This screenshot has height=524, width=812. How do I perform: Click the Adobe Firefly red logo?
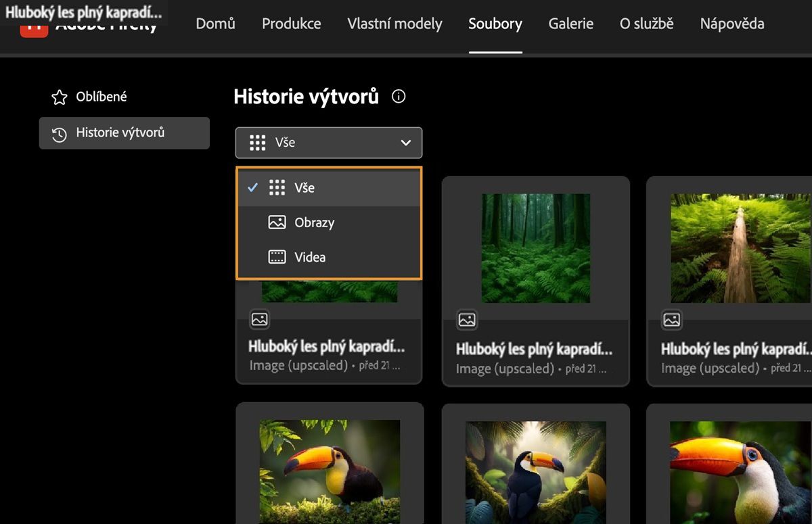(34, 30)
